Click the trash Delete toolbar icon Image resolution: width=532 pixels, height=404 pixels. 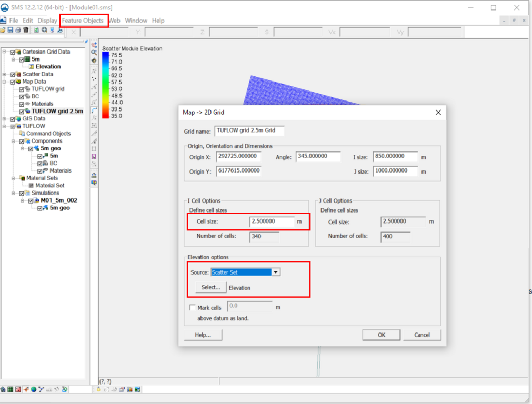click(26, 30)
